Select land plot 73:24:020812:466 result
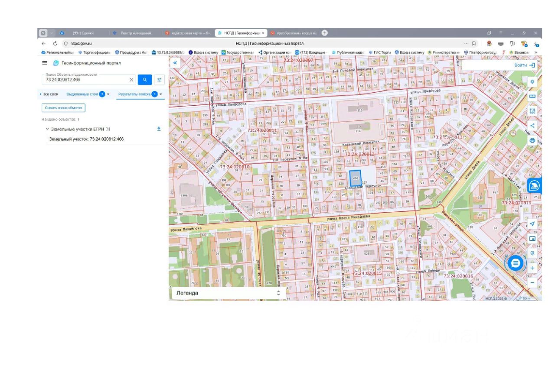 (86, 139)
